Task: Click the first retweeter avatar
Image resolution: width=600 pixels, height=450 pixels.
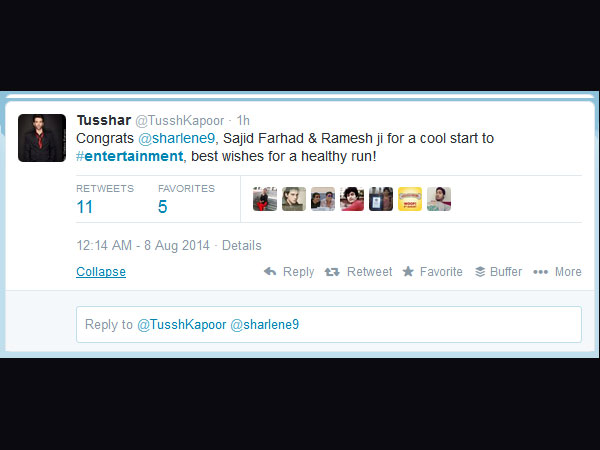Action: 265,199
